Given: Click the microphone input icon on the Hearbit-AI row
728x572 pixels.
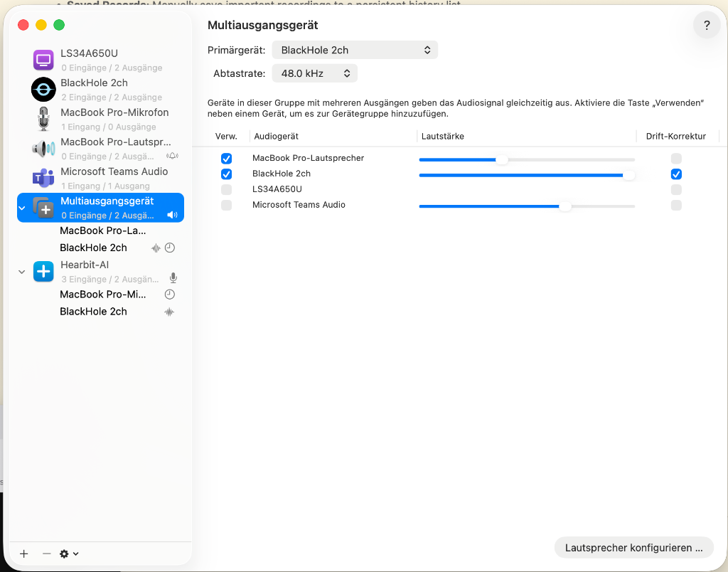Looking at the screenshot, I should tap(173, 278).
